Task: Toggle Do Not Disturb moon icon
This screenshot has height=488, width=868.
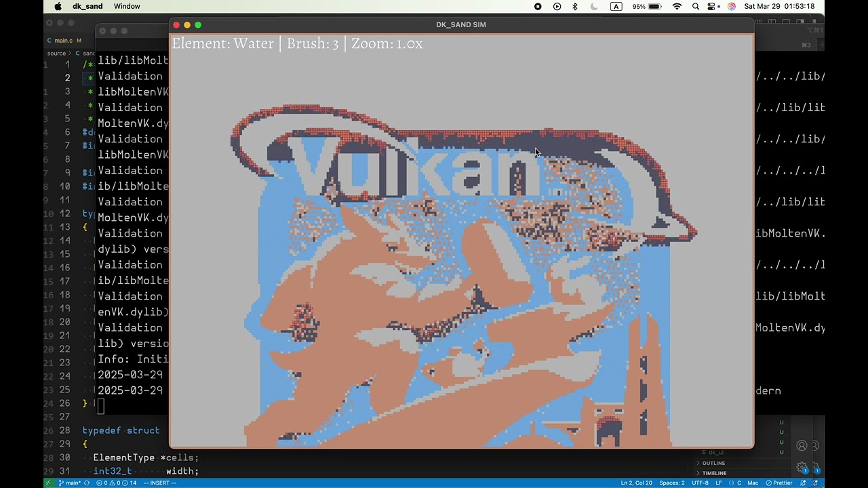Action: tap(595, 7)
